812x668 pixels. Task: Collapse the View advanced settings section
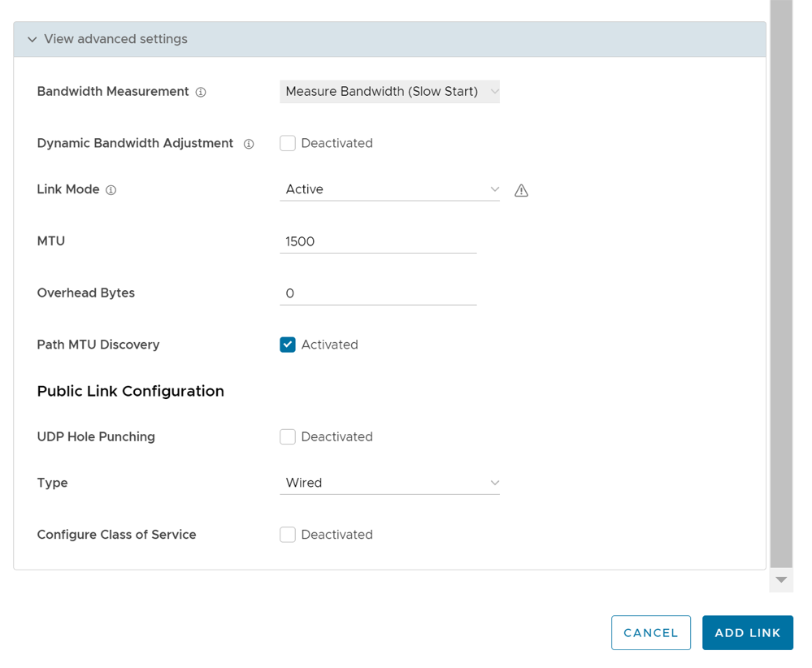click(x=33, y=39)
